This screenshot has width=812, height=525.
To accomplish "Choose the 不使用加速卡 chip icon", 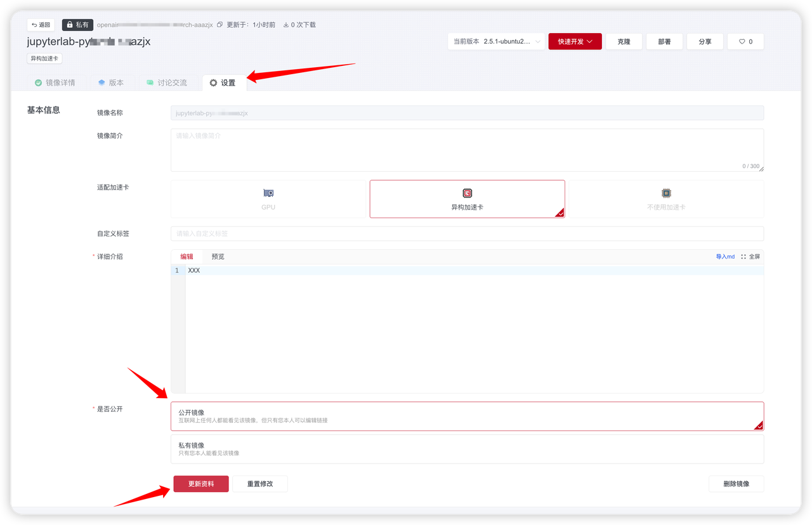I will (666, 193).
